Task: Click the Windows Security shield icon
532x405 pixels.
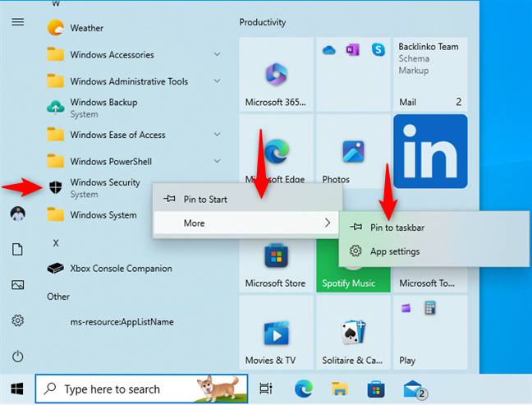Action: 56,187
